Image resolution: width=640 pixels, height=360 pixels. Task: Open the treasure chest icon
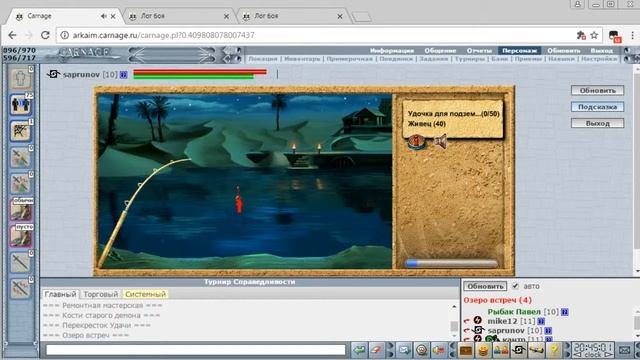465,350
